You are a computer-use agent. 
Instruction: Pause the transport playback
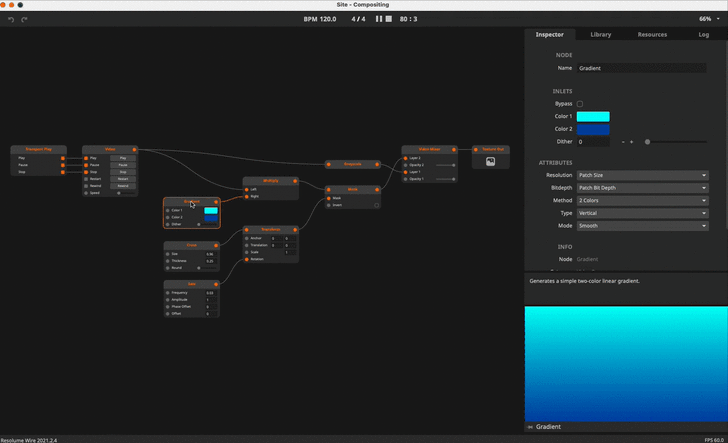[378, 19]
